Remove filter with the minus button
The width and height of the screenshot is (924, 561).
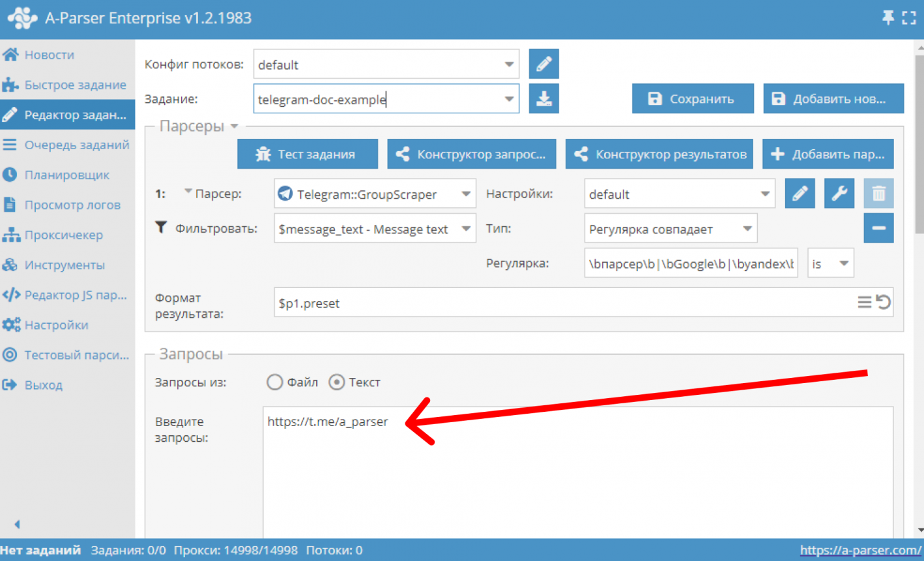tap(878, 228)
